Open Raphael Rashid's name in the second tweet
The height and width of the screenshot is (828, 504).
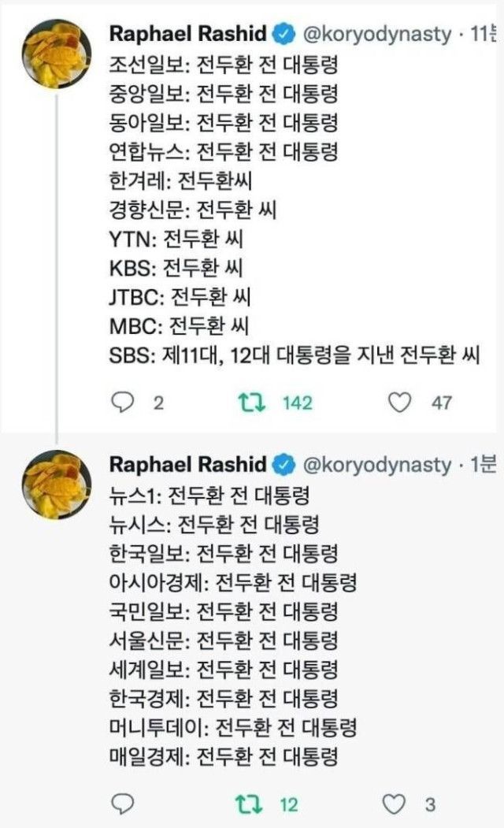coord(188,465)
